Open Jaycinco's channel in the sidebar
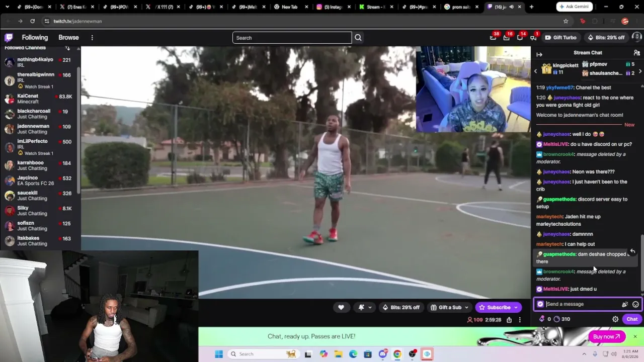 click(x=40, y=180)
